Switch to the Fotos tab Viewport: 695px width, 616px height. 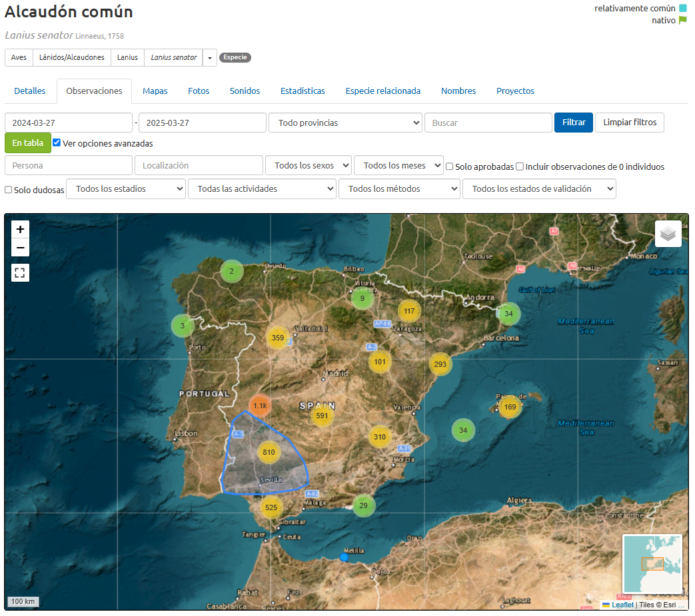coord(199,91)
